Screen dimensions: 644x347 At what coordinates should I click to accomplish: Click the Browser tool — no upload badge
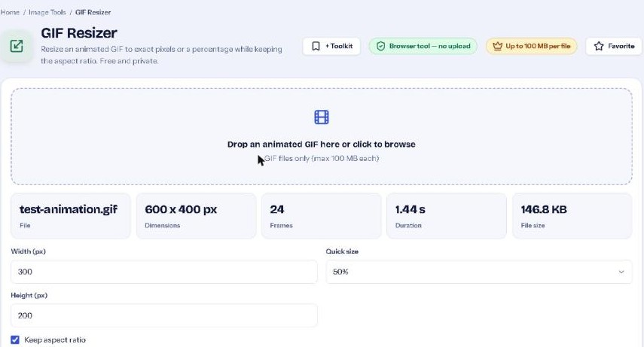click(423, 46)
